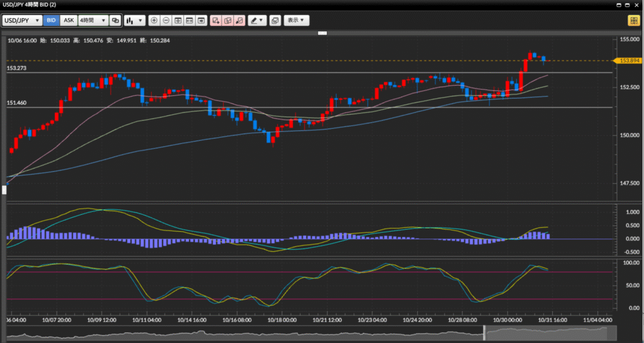Screen dimensions: 644x343
Task: Open the USD/JPY currency pair dropdown
Action: coord(22,20)
